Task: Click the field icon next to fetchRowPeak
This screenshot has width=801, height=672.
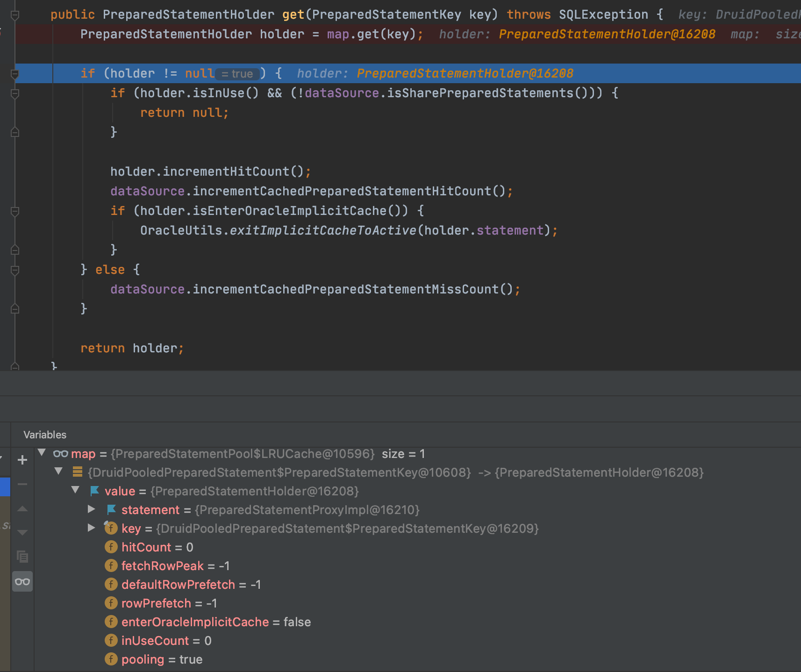Action: pyautogui.click(x=111, y=565)
